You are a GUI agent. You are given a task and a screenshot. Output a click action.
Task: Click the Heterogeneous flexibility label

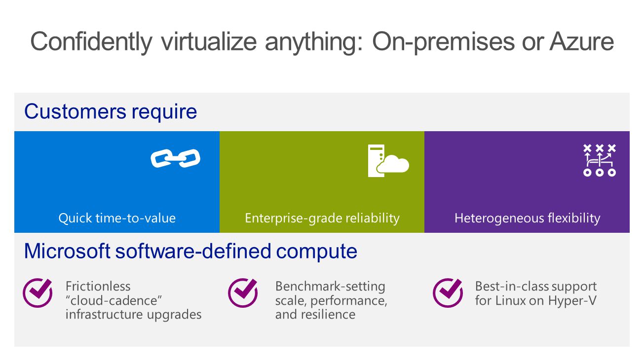[527, 218]
